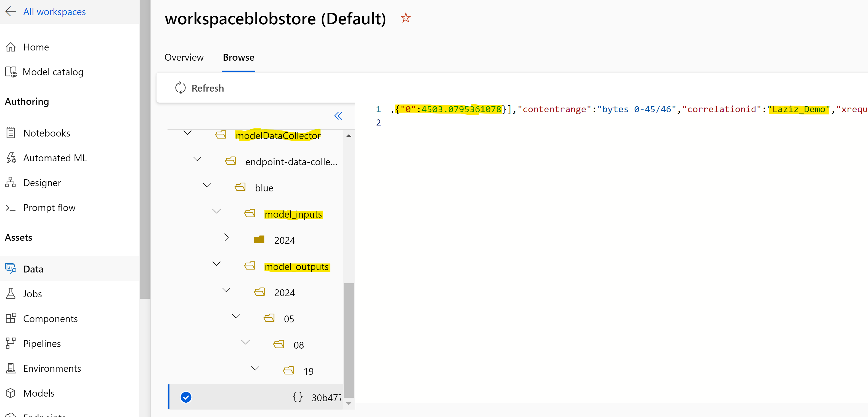Click the file tree scroll up arrow
This screenshot has width=868, height=417.
click(x=349, y=136)
